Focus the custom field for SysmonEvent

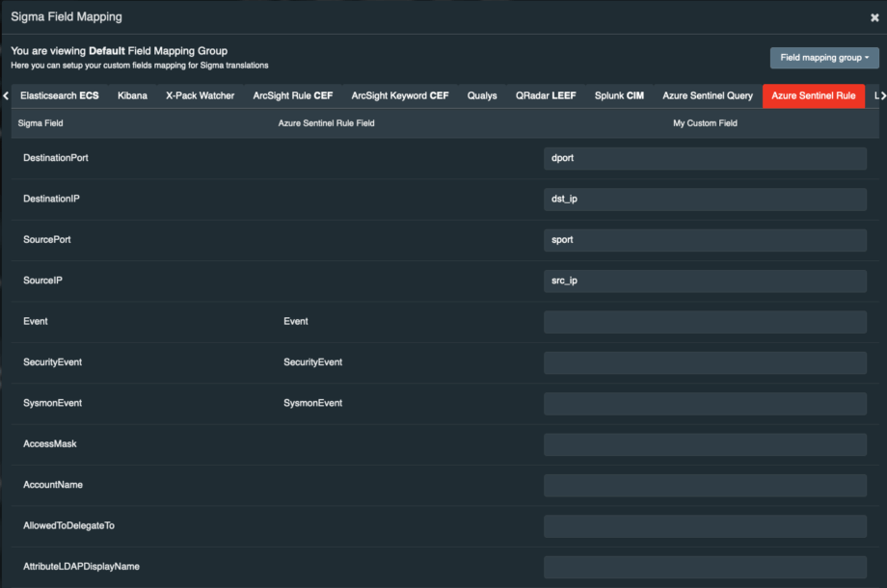tap(705, 403)
